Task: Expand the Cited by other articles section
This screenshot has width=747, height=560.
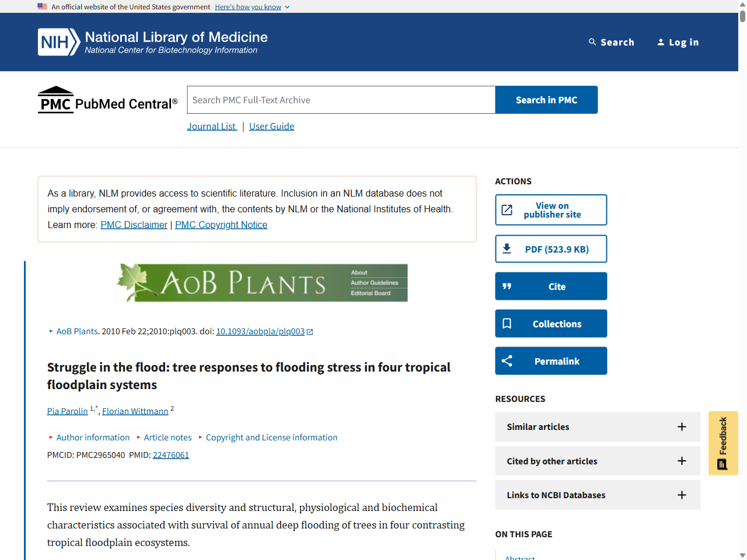Action: click(682, 461)
